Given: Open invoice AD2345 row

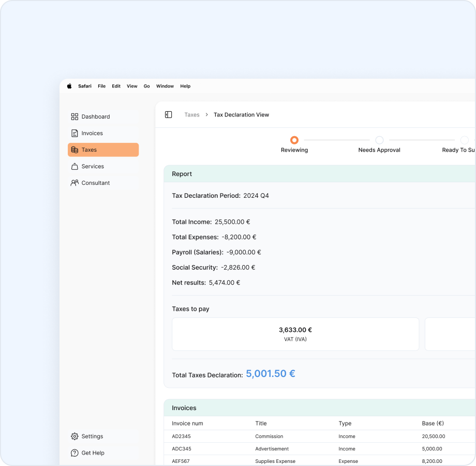Looking at the screenshot, I should coord(181,436).
